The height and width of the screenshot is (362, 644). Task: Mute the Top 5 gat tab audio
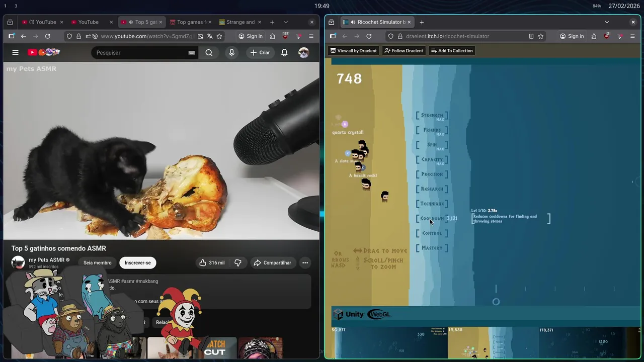click(x=131, y=22)
